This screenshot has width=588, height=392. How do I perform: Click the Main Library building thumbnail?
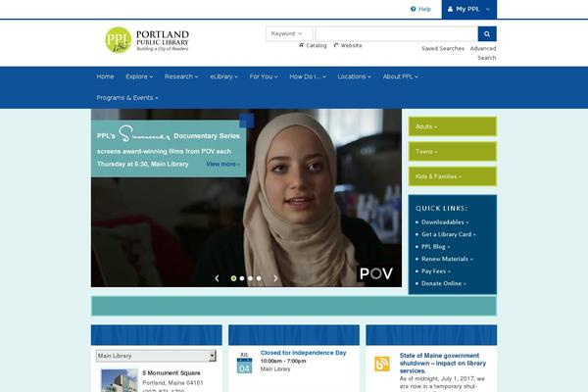tap(120, 380)
